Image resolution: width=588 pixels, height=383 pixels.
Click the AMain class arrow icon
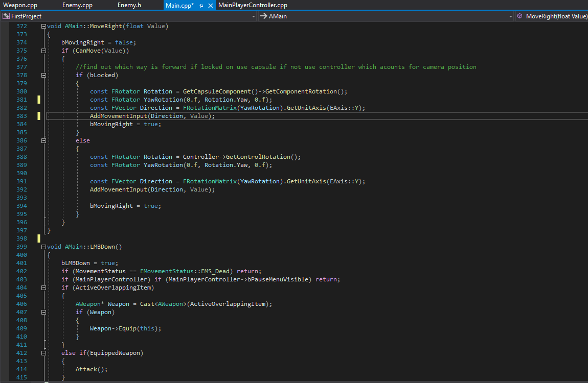[264, 16]
